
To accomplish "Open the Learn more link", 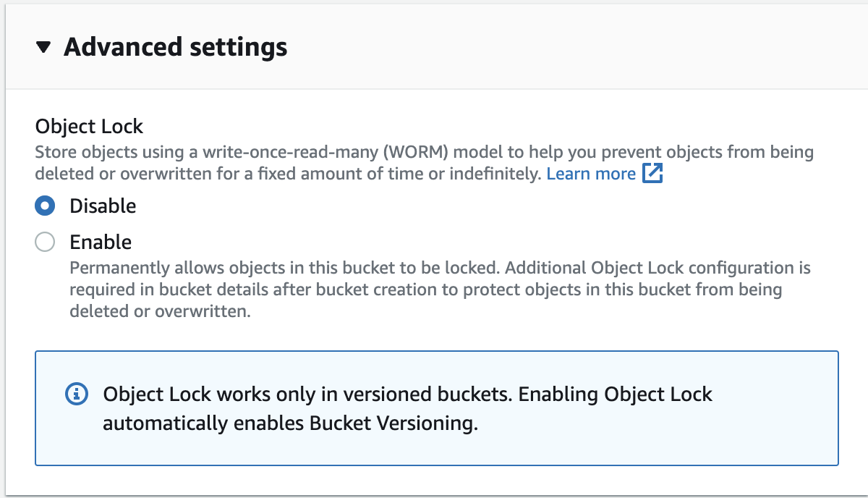I will click(x=591, y=174).
